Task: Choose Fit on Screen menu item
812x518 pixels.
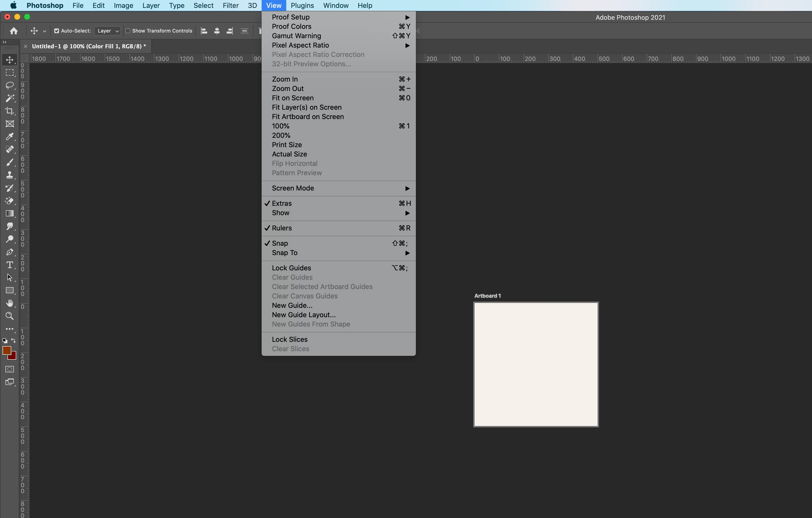Action: (292, 98)
